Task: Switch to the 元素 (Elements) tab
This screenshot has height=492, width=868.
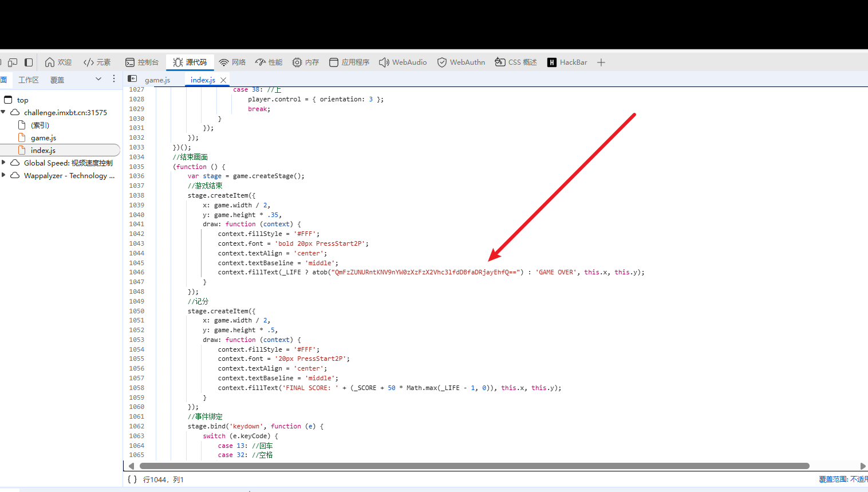Action: tap(97, 62)
